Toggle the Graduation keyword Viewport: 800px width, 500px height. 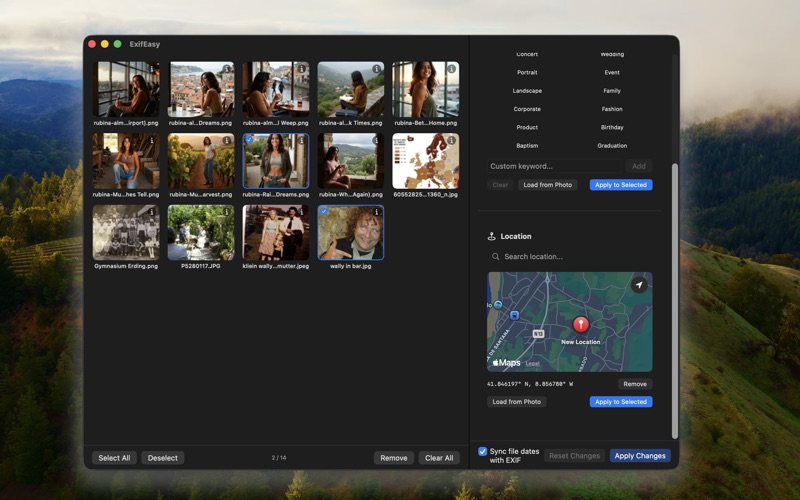(x=612, y=146)
